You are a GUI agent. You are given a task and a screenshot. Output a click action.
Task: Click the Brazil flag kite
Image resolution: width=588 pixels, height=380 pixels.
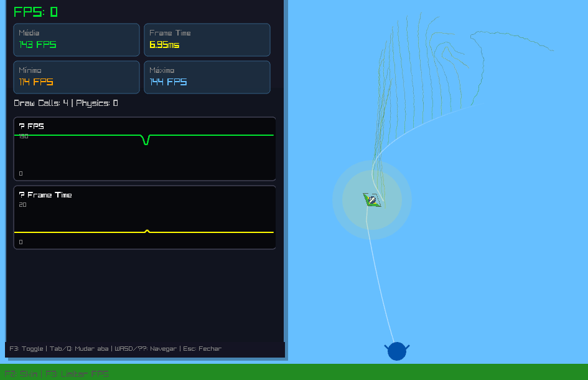pos(372,200)
